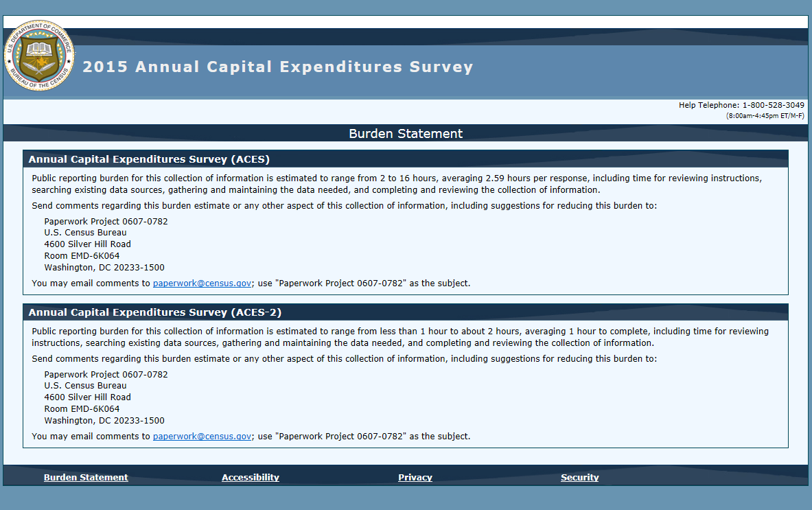
Task: Open the Accessibility footer link
Action: click(x=251, y=477)
